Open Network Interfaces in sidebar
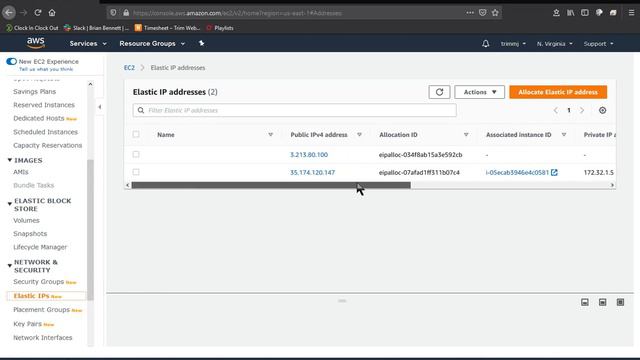Screen dimensions: 640x360 [42, 338]
